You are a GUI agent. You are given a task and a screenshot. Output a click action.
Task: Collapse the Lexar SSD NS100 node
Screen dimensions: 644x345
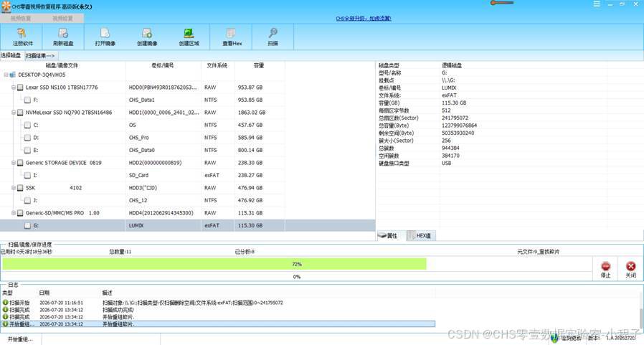[13, 88]
